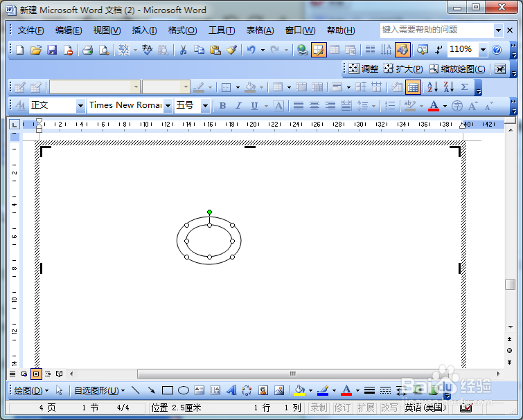Expand the style 正文 dropdown

tap(80, 106)
